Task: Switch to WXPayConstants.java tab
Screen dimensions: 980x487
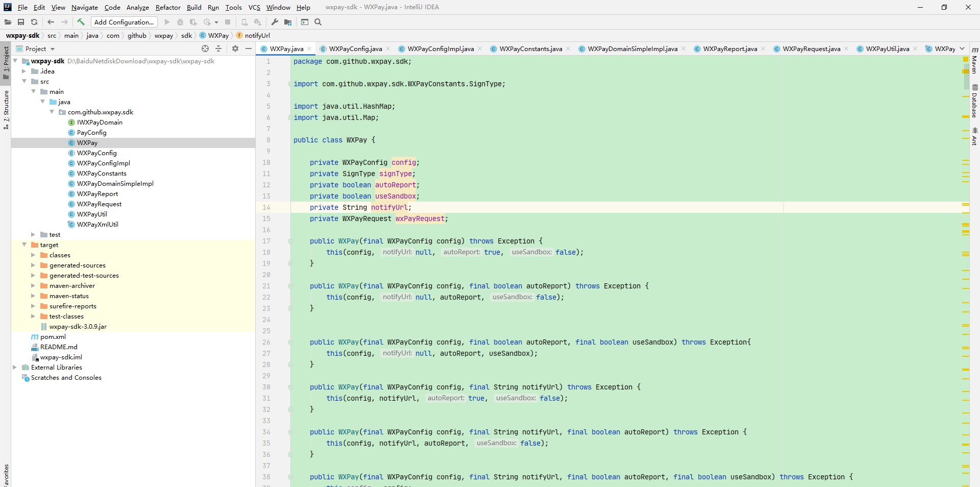Action: tap(531, 48)
